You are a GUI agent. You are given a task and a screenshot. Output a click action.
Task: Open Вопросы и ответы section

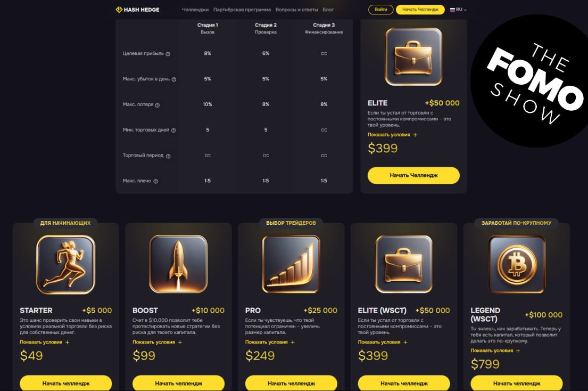coord(296,10)
